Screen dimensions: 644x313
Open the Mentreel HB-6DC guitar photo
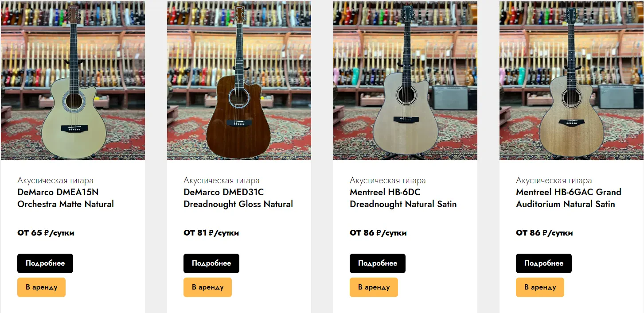[405, 80]
